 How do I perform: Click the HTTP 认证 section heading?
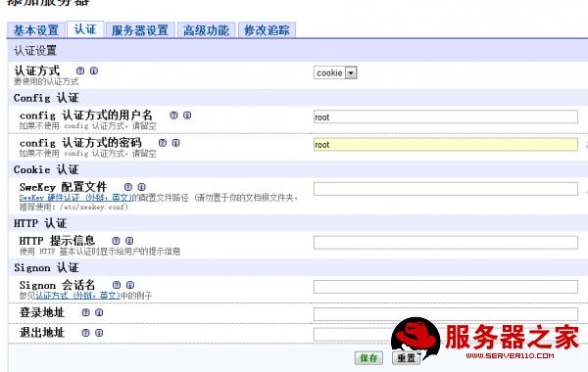pos(40,223)
